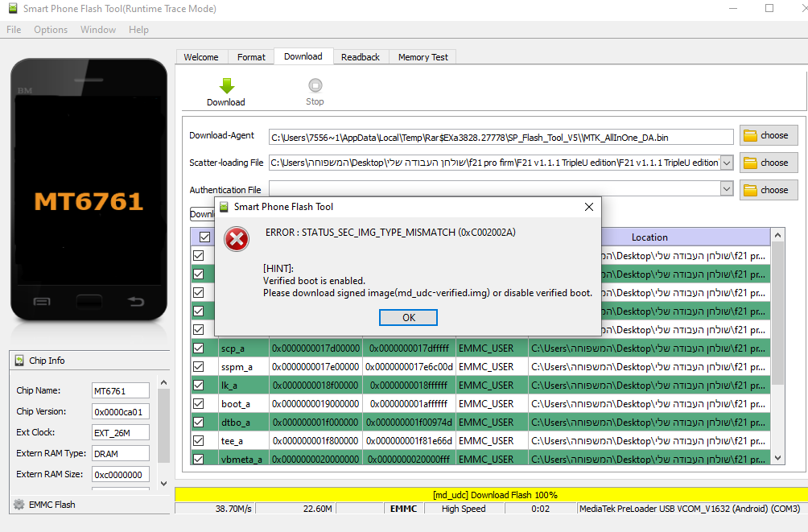Toggle the select-all checkbox in the table header

tap(204, 237)
